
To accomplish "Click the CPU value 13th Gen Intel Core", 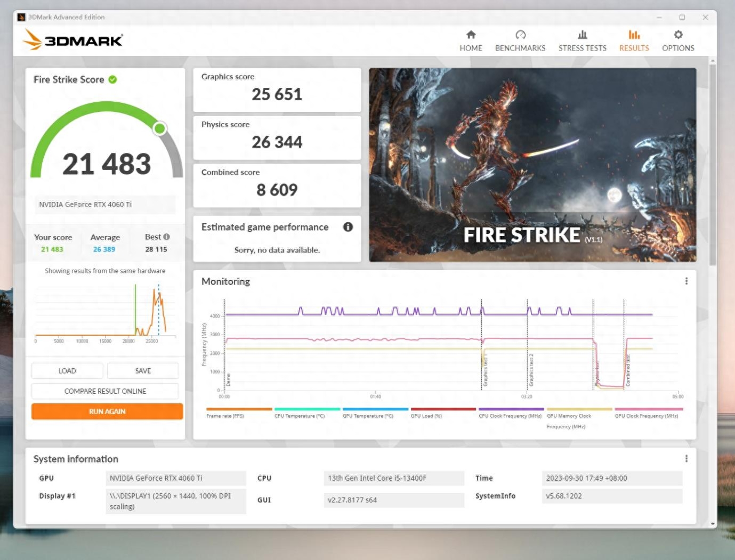I will (x=393, y=478).
